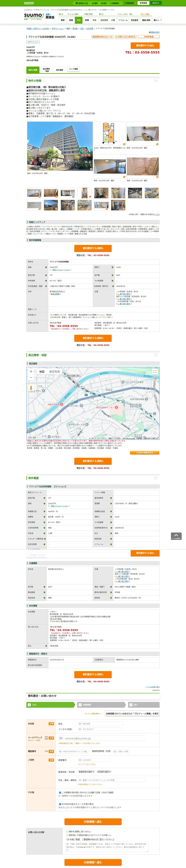Switch to the 周辺環境・地図 tab

pos(46,70)
